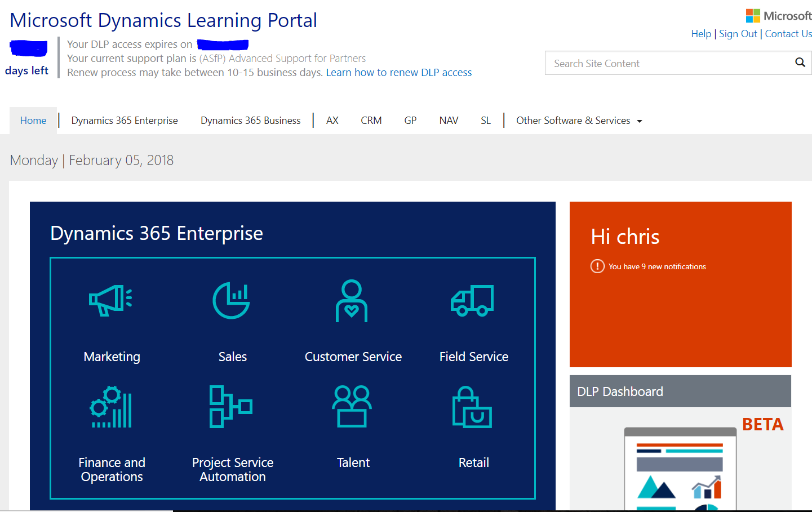
Task: Click the Field Service truck icon
Action: point(472,300)
